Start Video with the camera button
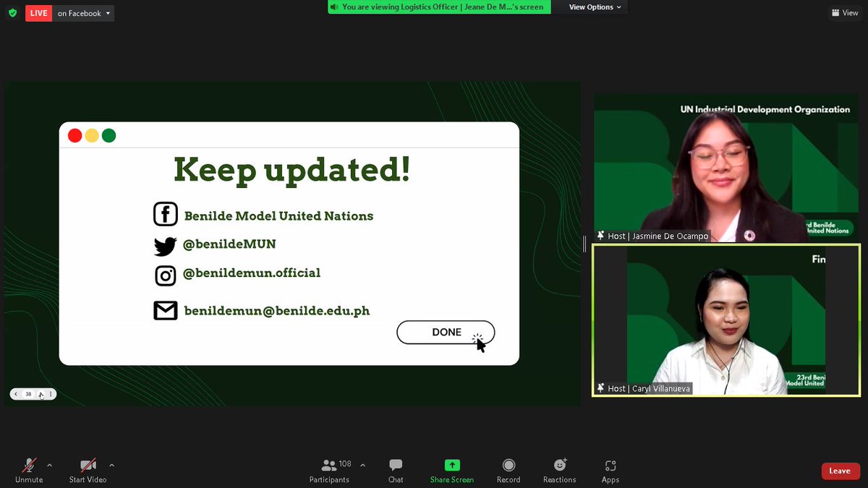This screenshot has width=868, height=488. [88, 471]
